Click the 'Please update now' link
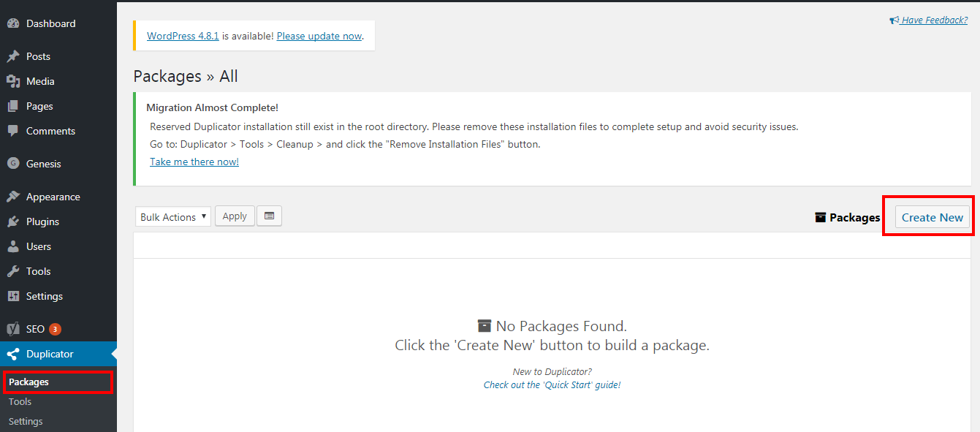980x432 pixels. coord(319,36)
